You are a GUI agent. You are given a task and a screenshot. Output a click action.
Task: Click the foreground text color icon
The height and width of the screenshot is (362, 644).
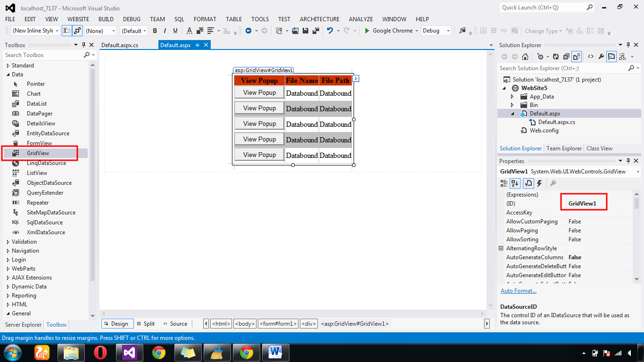[x=190, y=31]
